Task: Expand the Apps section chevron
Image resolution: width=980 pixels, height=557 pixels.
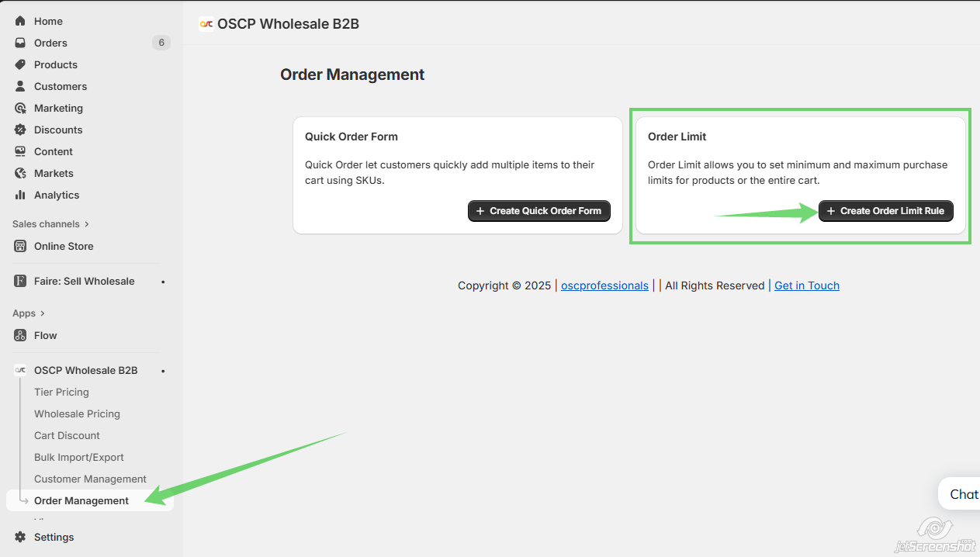Action: (x=43, y=313)
